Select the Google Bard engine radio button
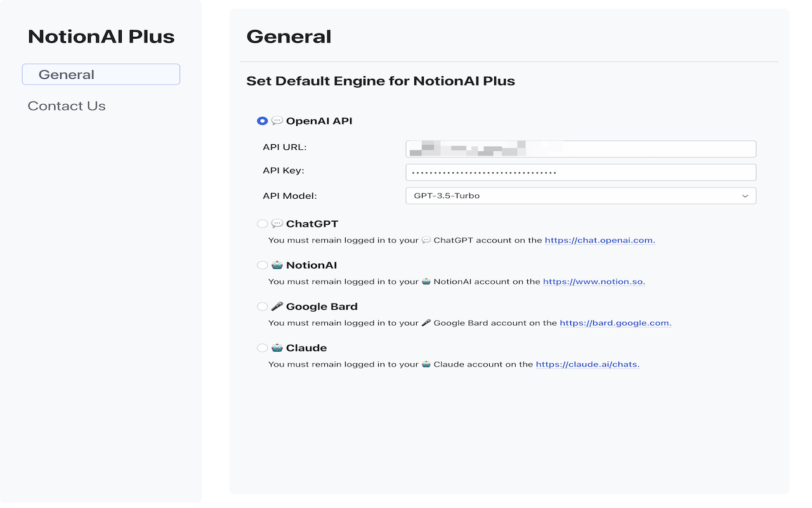The width and height of the screenshot is (812, 508). (262, 306)
